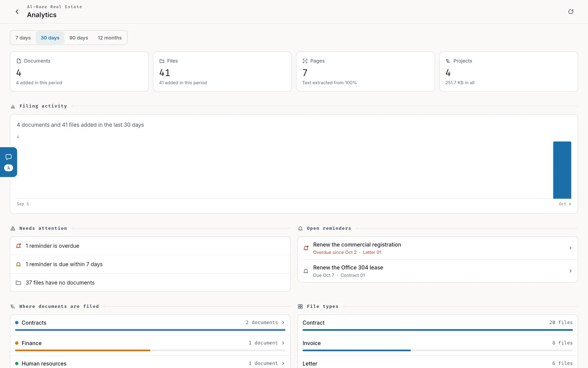Open the 37 files have no documents row
The height and width of the screenshot is (368, 588).
pos(150,283)
